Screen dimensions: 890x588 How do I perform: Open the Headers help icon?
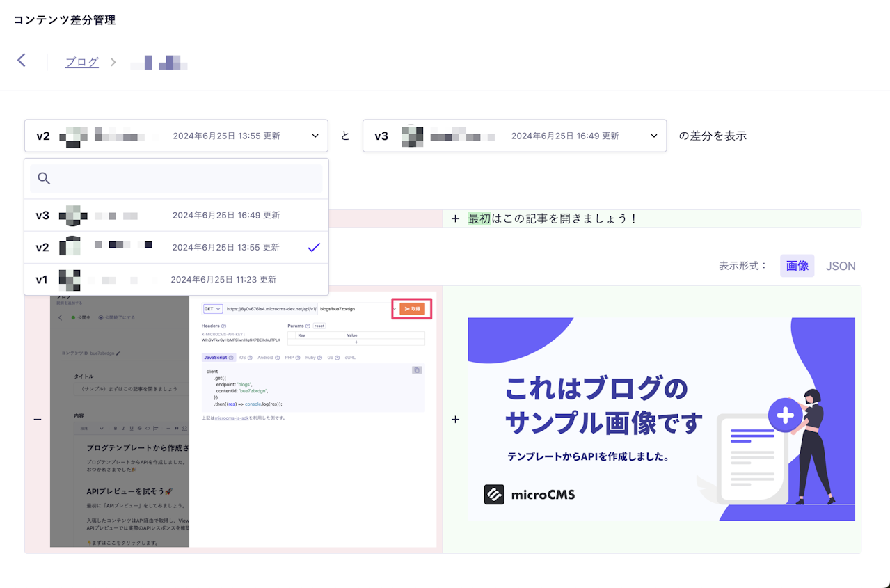point(224,325)
